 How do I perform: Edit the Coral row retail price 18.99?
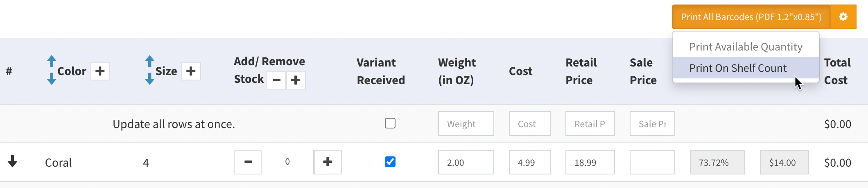pos(590,162)
